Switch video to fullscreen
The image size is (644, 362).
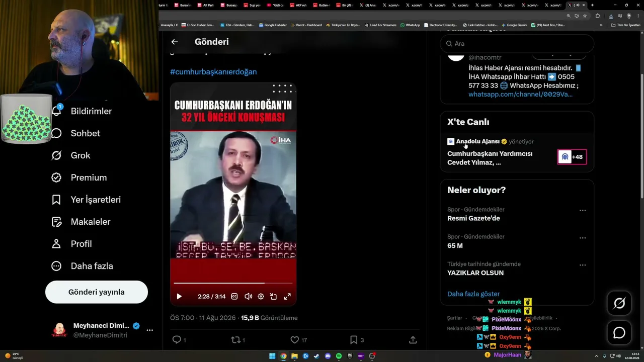(x=287, y=297)
